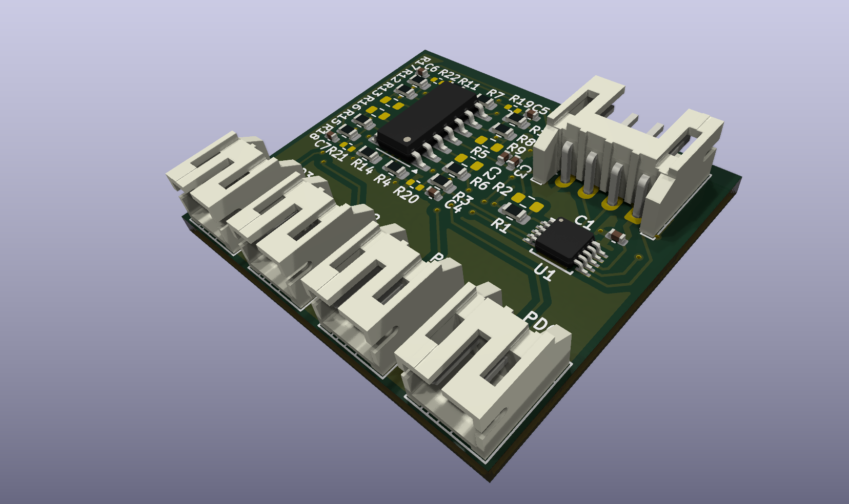Image resolution: width=849 pixels, height=504 pixels.
Task: Select the C7 silkscreen label
Action: click(322, 145)
